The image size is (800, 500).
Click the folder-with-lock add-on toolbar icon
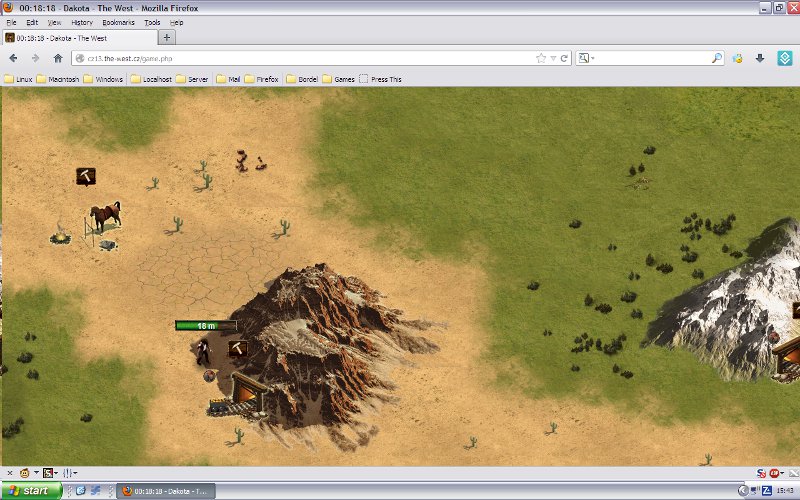737,58
